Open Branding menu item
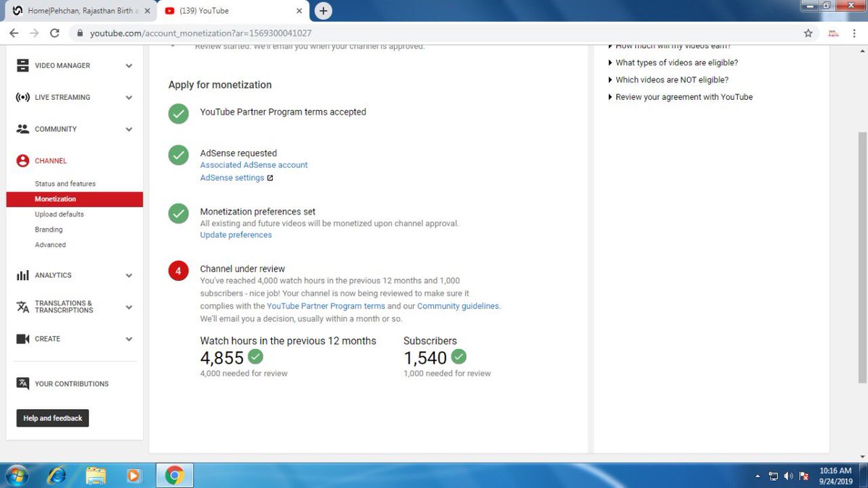The height and width of the screenshot is (488, 868). [x=48, y=230]
